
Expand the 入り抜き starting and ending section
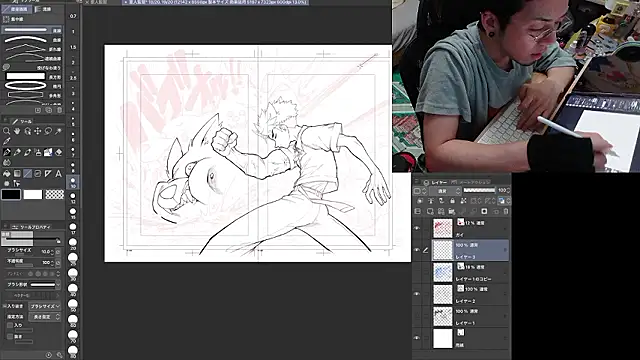(x=4, y=306)
